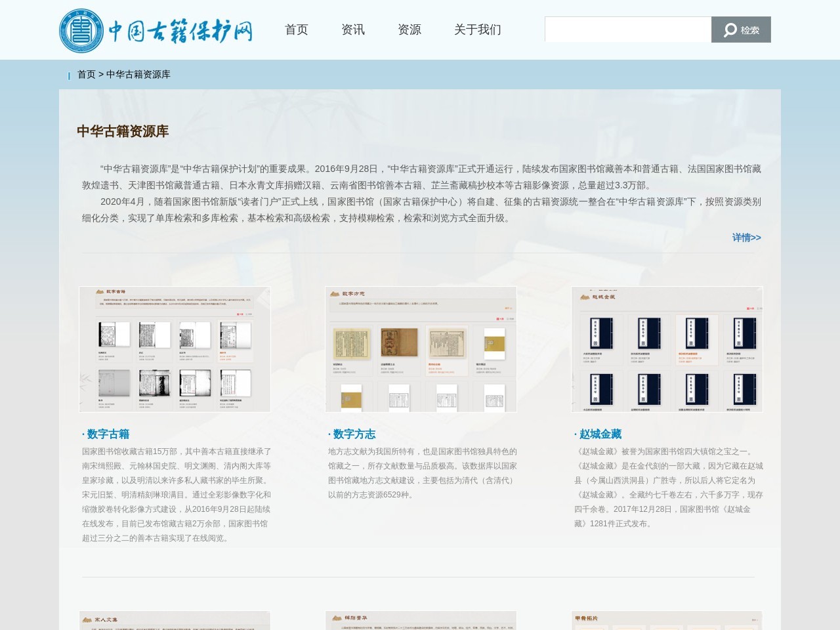This screenshot has height=630, width=840.
Task: Open the 甲骨拓片 thumbnail at the bottom
Action: (667, 620)
